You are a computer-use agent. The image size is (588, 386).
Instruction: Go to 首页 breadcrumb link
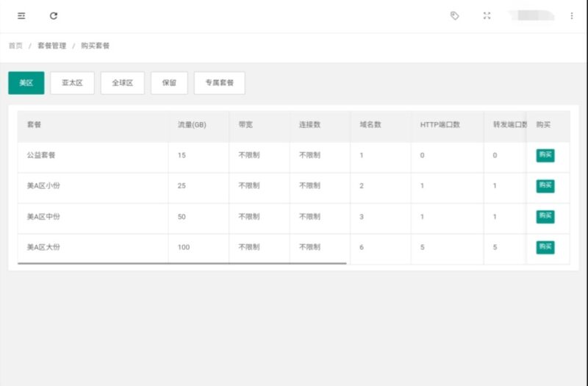point(15,46)
